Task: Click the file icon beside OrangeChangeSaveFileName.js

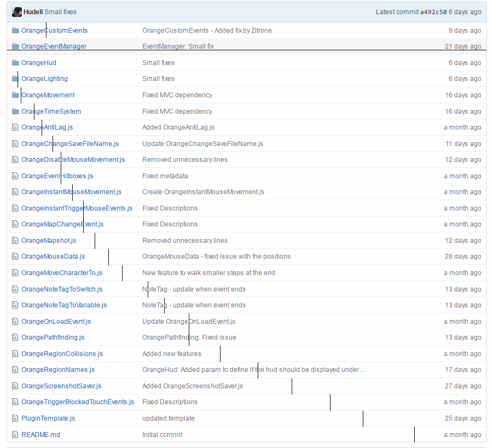Action: point(15,144)
